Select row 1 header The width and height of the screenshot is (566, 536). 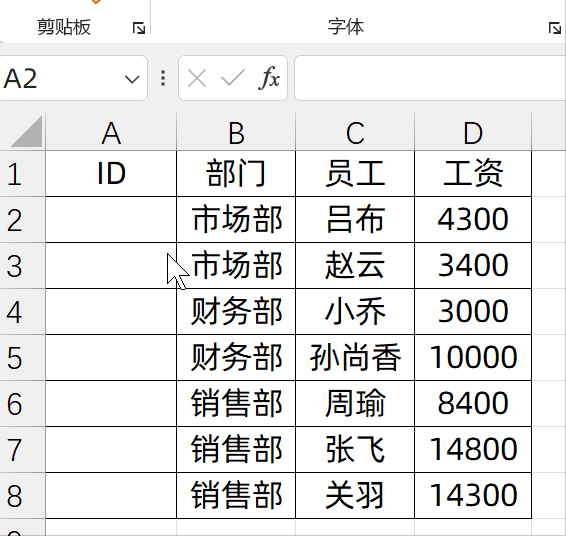[x=22, y=174]
